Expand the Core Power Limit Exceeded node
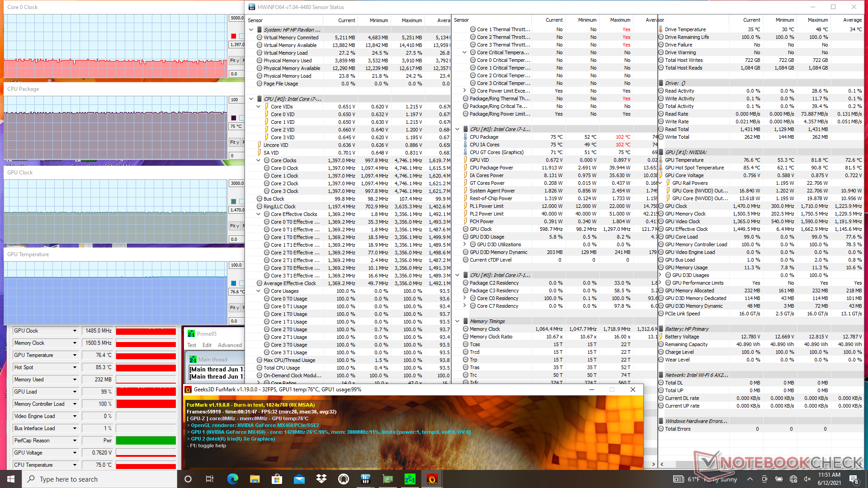Image resolution: width=868 pixels, height=488 pixels. pyautogui.click(x=464, y=91)
